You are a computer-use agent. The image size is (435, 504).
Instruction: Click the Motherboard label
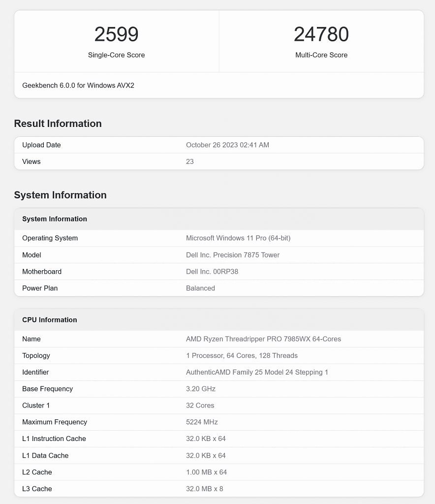click(x=42, y=272)
